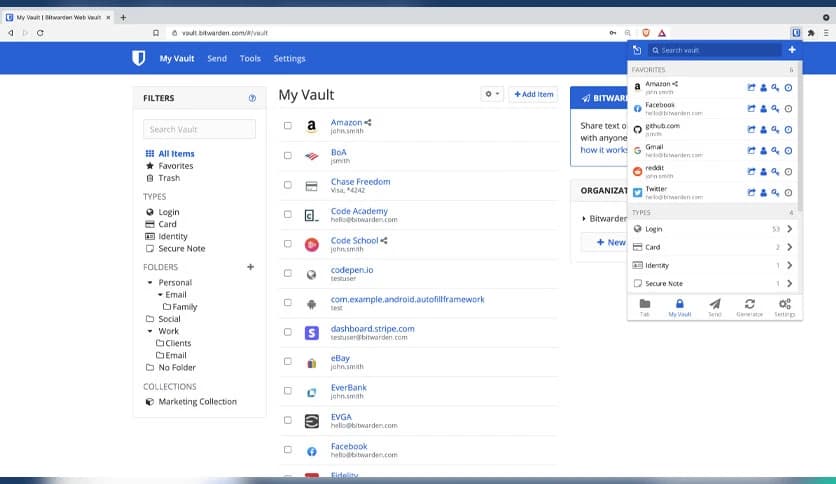Add new item with popup plus icon

(791, 50)
